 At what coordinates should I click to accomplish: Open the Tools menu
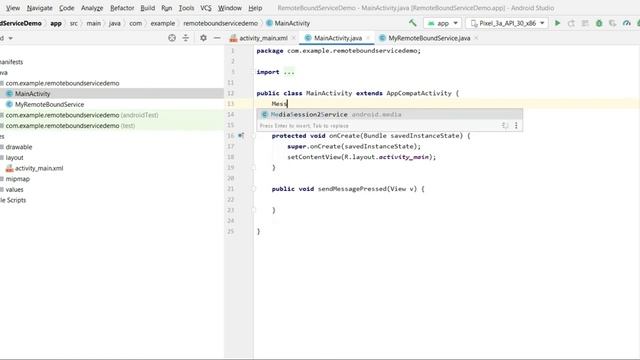186,8
